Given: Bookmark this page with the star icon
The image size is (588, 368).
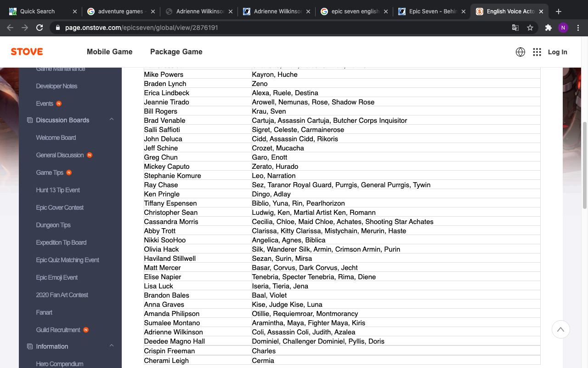Looking at the screenshot, I should tap(530, 28).
